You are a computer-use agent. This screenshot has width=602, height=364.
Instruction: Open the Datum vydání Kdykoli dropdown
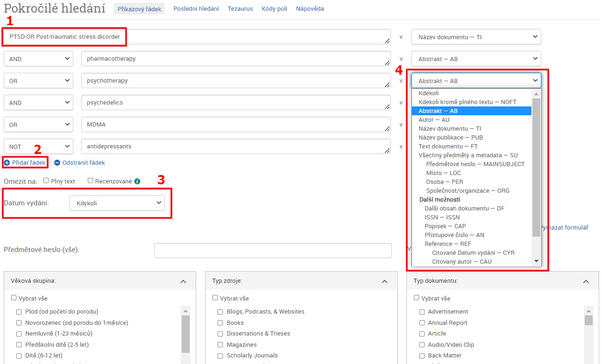click(117, 203)
